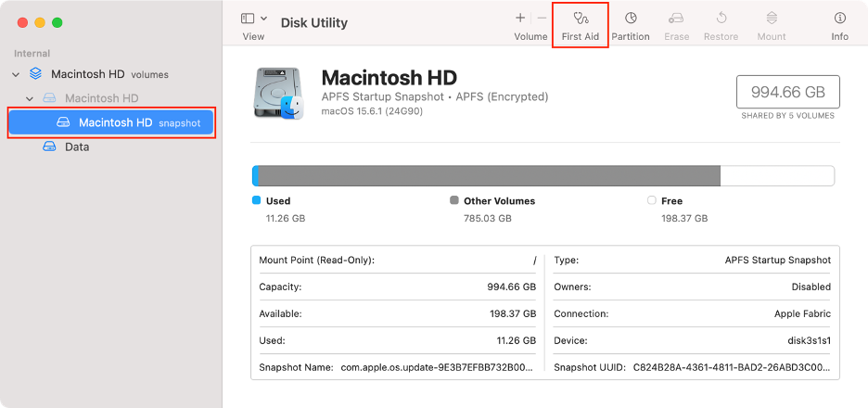Click the large Macintosh HD drive image
The image size is (868, 408).
pyautogui.click(x=278, y=93)
